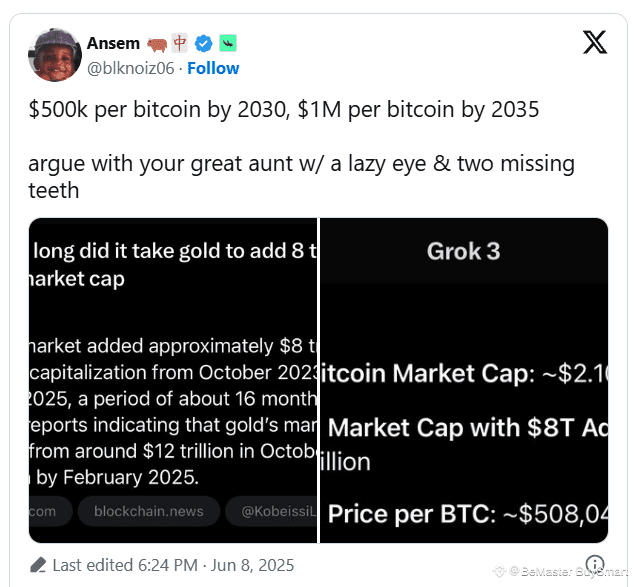
Task: Open the left gold market cap image
Action: pyautogui.click(x=173, y=380)
